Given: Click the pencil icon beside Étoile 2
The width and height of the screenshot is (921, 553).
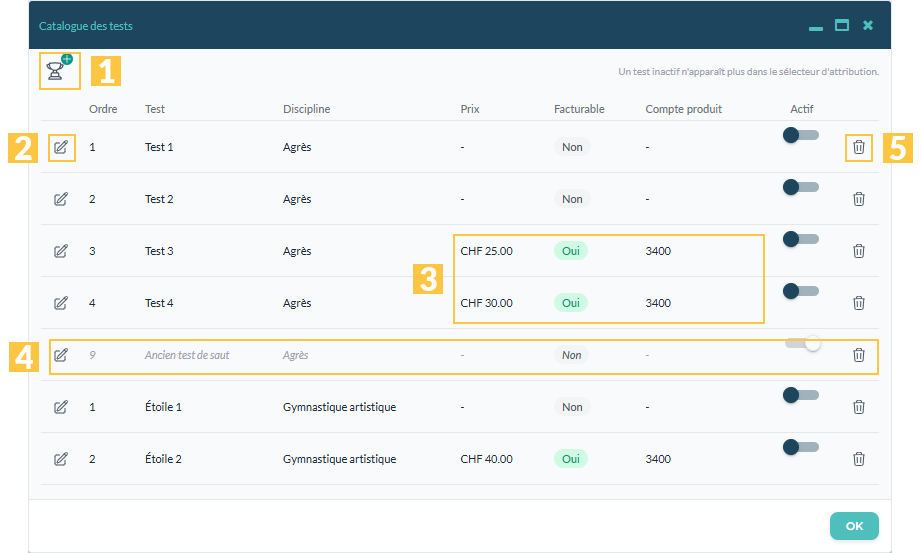Looking at the screenshot, I should (x=61, y=459).
